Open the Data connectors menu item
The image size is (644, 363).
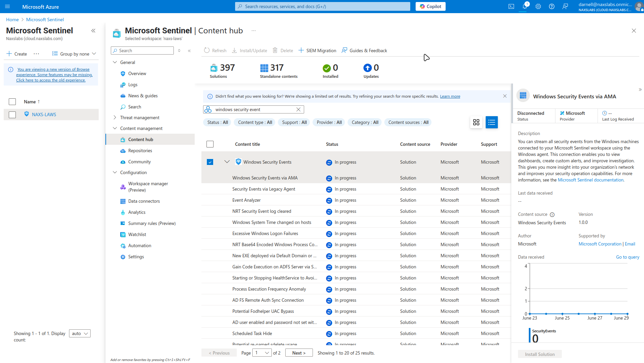click(x=144, y=201)
